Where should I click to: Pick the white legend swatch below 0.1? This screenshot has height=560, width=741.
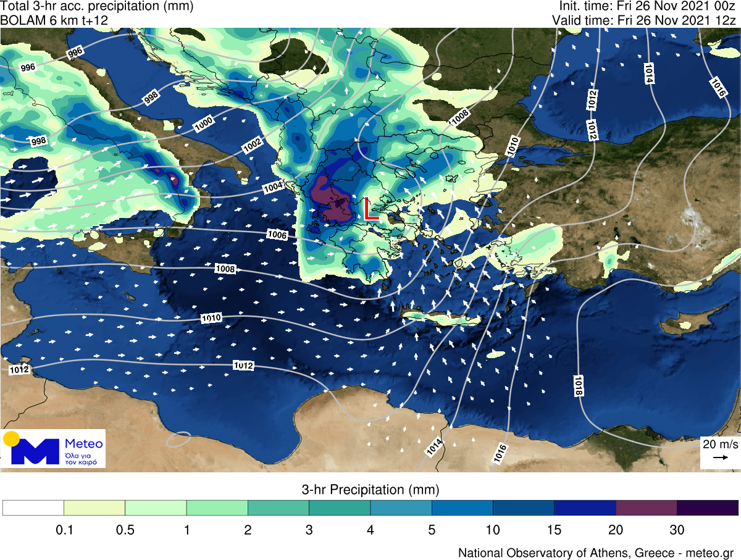pyautogui.click(x=33, y=507)
